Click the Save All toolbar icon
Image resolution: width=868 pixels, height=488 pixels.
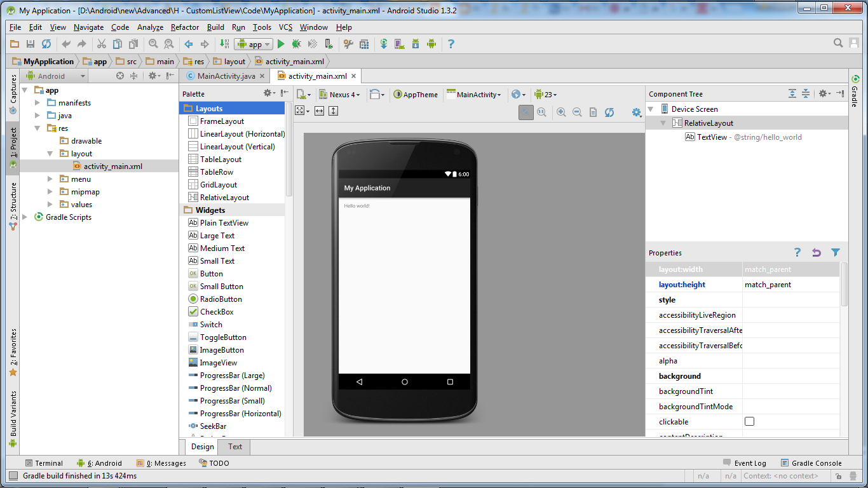(30, 44)
